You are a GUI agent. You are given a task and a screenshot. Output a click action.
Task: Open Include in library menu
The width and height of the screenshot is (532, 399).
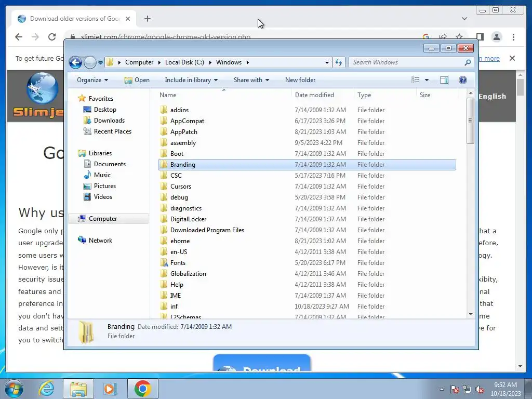pos(191,80)
